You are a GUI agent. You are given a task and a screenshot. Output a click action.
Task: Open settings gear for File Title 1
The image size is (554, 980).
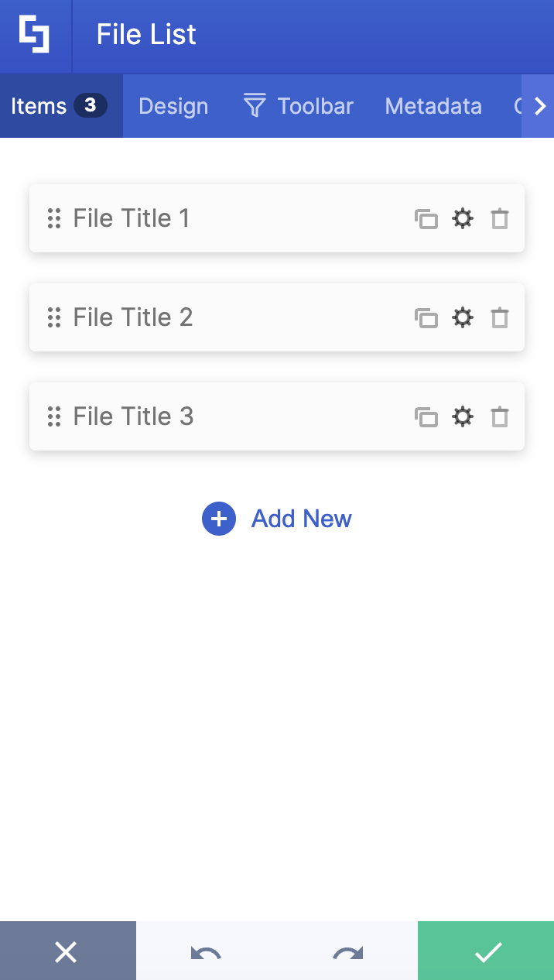pyautogui.click(x=463, y=218)
